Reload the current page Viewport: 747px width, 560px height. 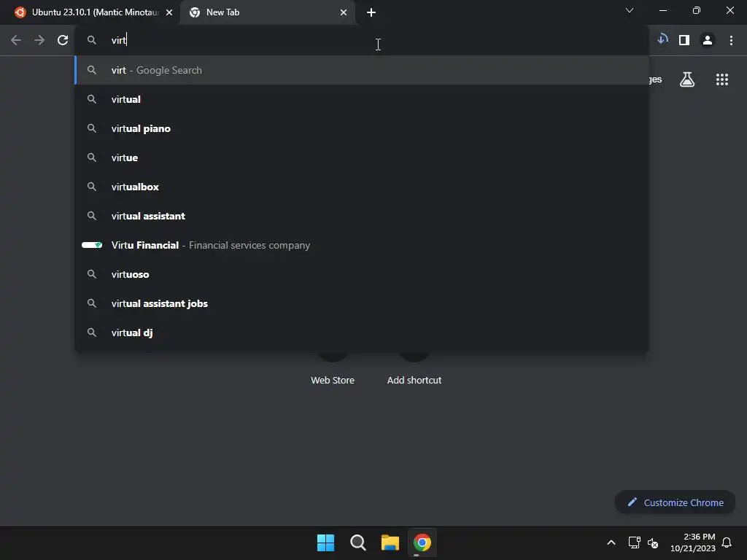[x=63, y=40]
